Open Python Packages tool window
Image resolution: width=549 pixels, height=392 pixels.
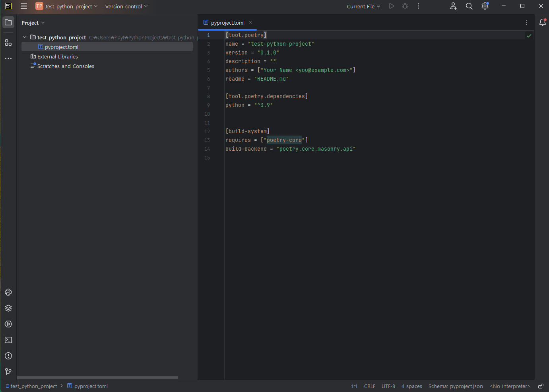(8, 308)
